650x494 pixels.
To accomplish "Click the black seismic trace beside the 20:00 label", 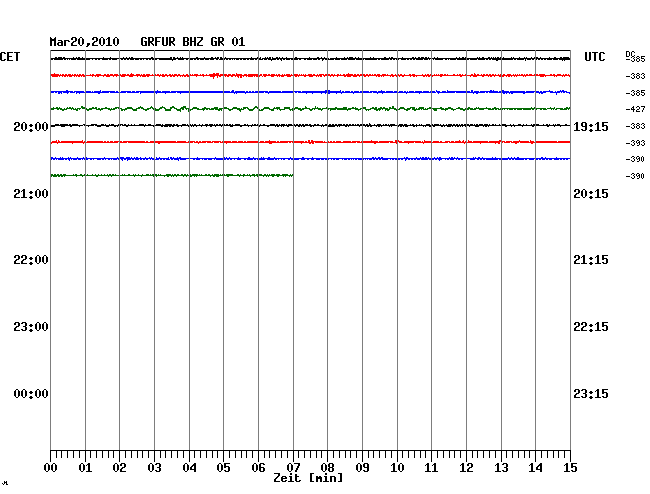I will [310, 125].
